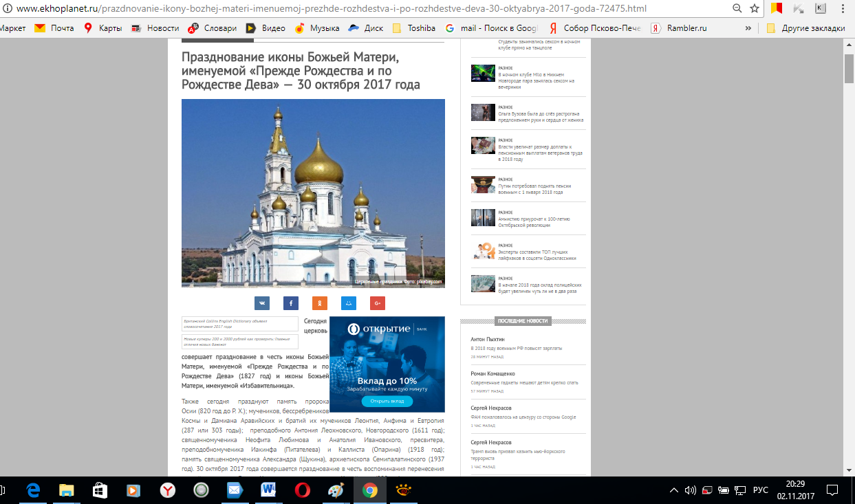Viewport: 855px width, 504px height.
Task: Switch the РУС keyboard language indicator
Action: (761, 490)
